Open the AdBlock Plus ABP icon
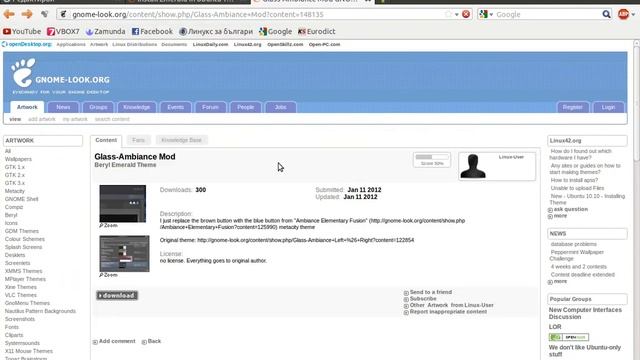 pyautogui.click(x=623, y=14)
